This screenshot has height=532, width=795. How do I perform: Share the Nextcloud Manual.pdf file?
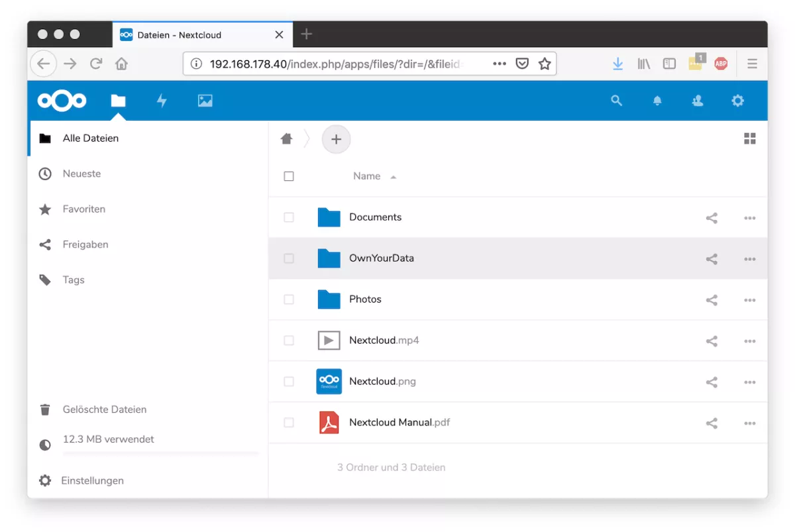tap(712, 423)
